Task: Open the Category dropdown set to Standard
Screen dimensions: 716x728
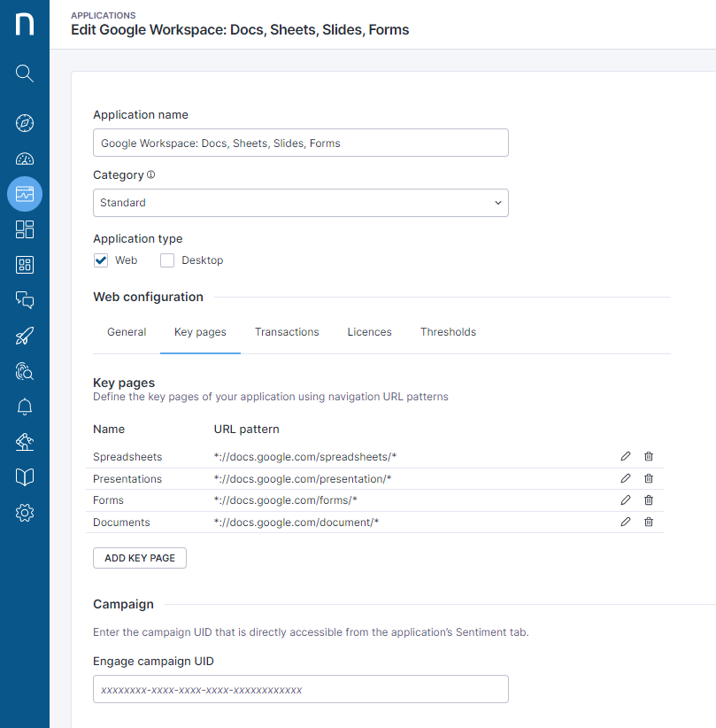Action: [301, 203]
